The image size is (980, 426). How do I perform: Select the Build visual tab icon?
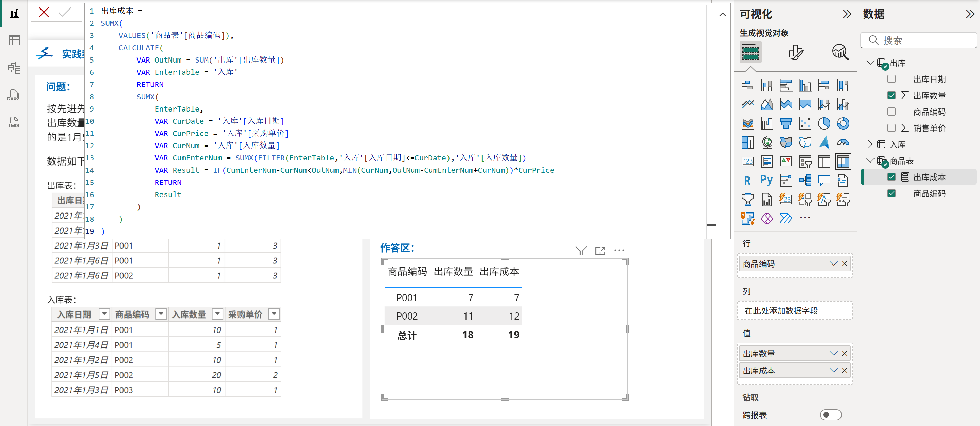(750, 52)
